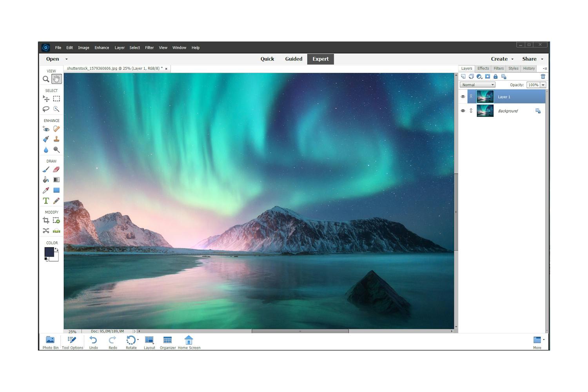Toggle Layer 1 visibility off
Viewport: 588px width, 392px height.
coord(463,96)
